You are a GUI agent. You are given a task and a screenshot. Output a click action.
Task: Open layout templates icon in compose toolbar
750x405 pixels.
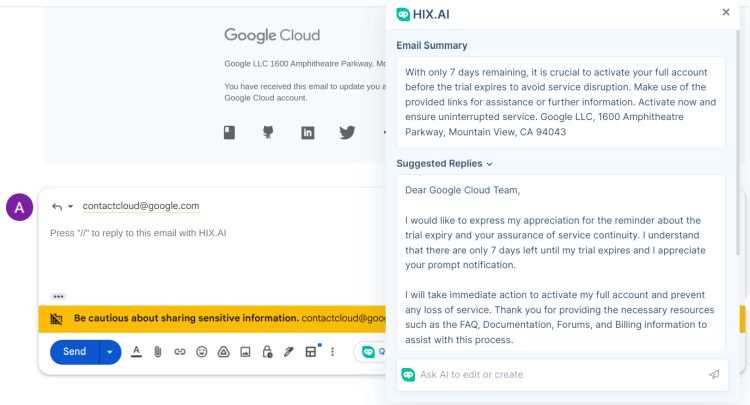(311, 352)
